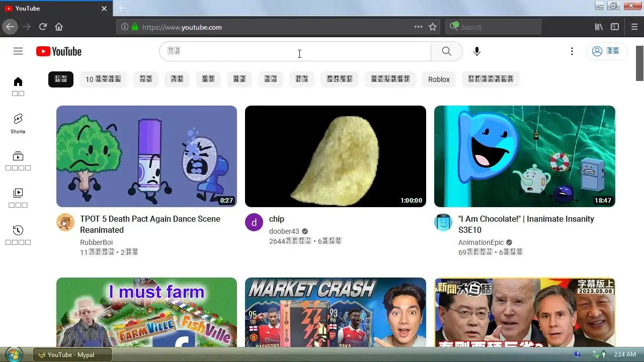The image size is (644, 362).
Task: Select the YouTube browser tab
Action: [56, 9]
